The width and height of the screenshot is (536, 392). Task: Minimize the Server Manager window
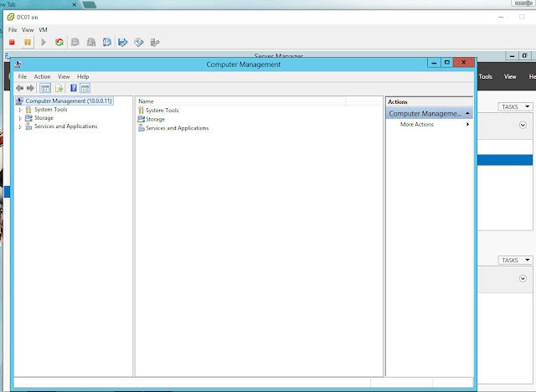click(512, 56)
